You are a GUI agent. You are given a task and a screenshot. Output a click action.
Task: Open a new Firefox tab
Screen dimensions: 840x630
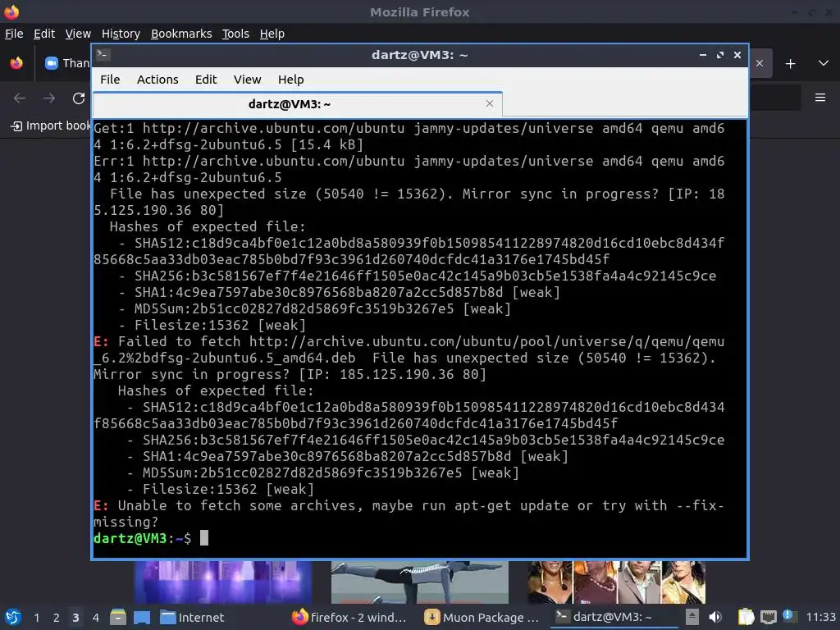click(790, 64)
